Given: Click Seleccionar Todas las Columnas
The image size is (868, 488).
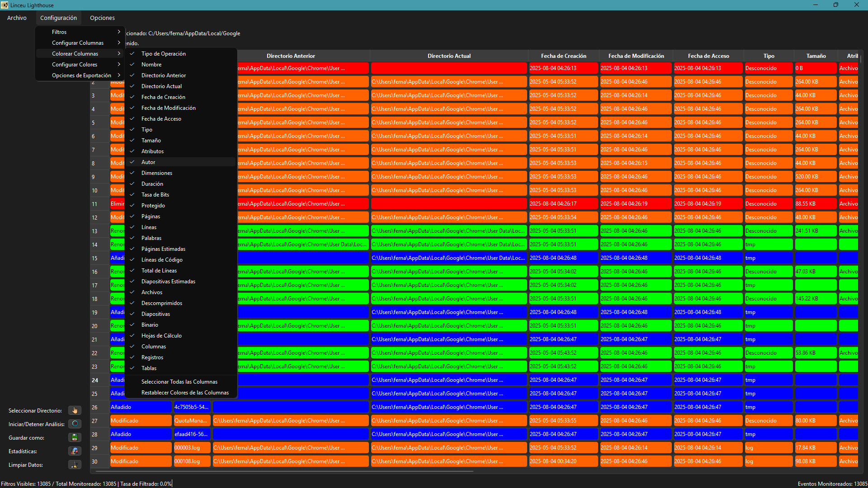Looking at the screenshot, I should pyautogui.click(x=179, y=382).
